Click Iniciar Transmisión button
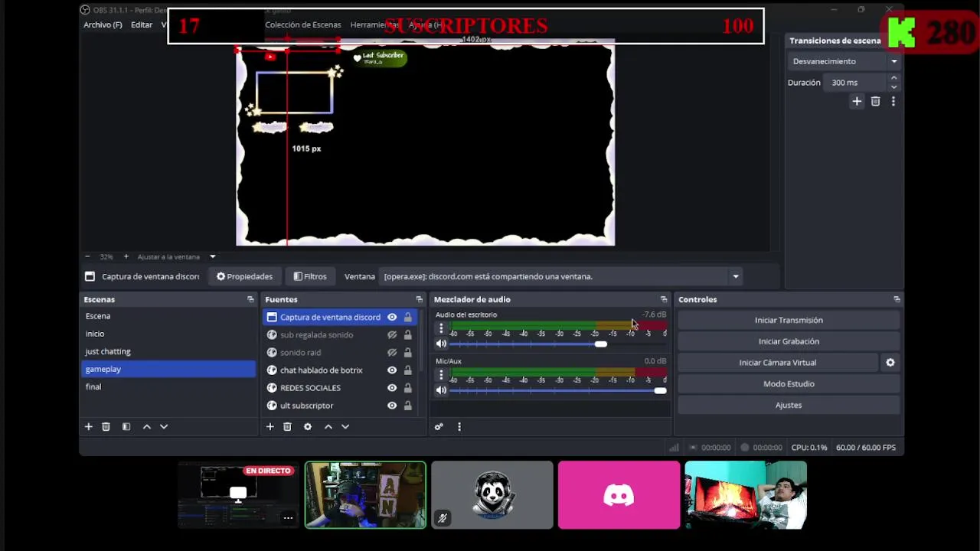The width and height of the screenshot is (980, 551). pyautogui.click(x=789, y=320)
